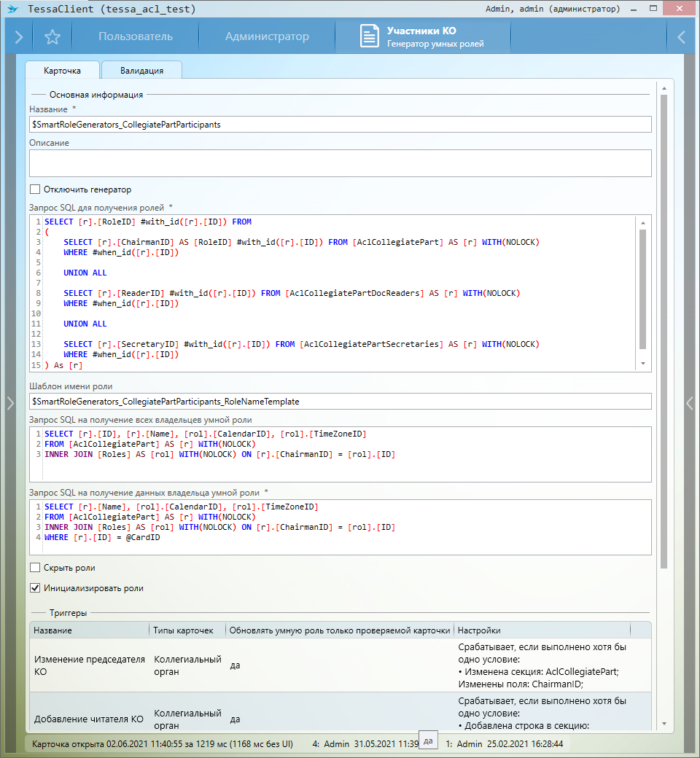Viewport: 700px width, 758px height.
Task: Expand the left navigation panel chevron in header
Action: [x=18, y=37]
